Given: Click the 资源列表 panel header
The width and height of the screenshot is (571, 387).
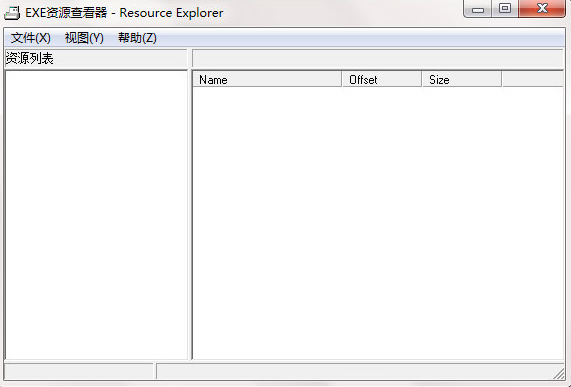Looking at the screenshot, I should [96, 58].
